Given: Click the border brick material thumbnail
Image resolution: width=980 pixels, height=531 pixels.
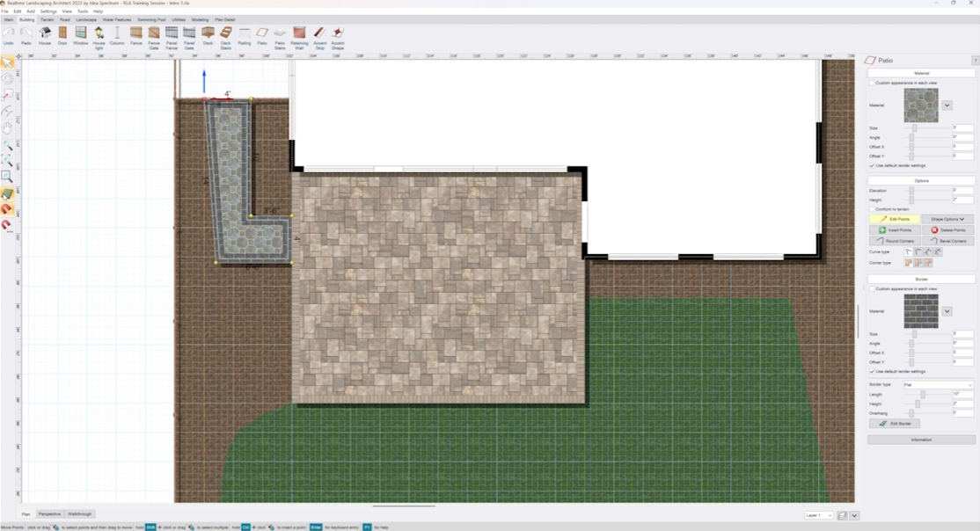Looking at the screenshot, I should coord(921,311).
